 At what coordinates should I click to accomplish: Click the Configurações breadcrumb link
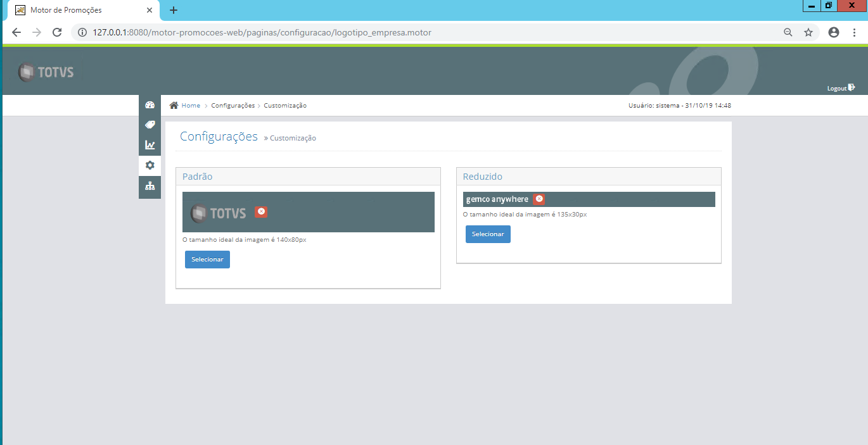tap(233, 106)
